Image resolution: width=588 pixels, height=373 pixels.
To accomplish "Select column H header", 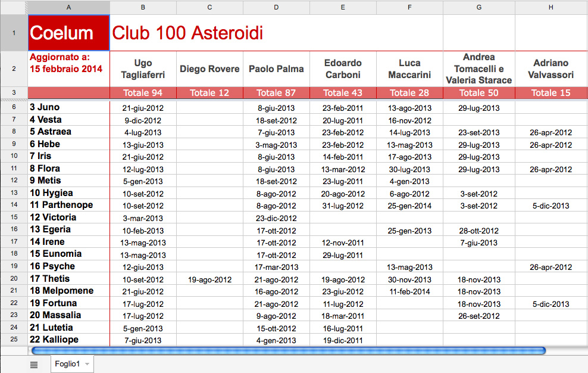I will pos(551,7).
